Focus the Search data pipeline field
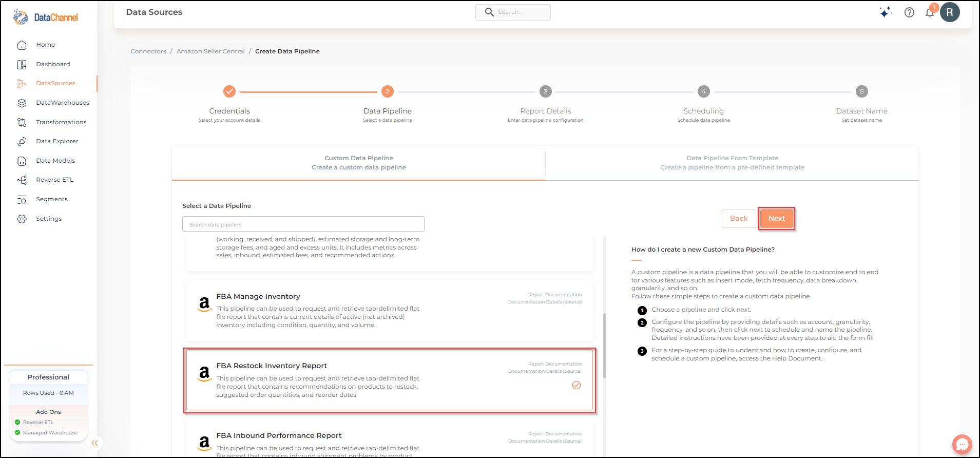Viewport: 980px width, 458px height. pos(303,224)
